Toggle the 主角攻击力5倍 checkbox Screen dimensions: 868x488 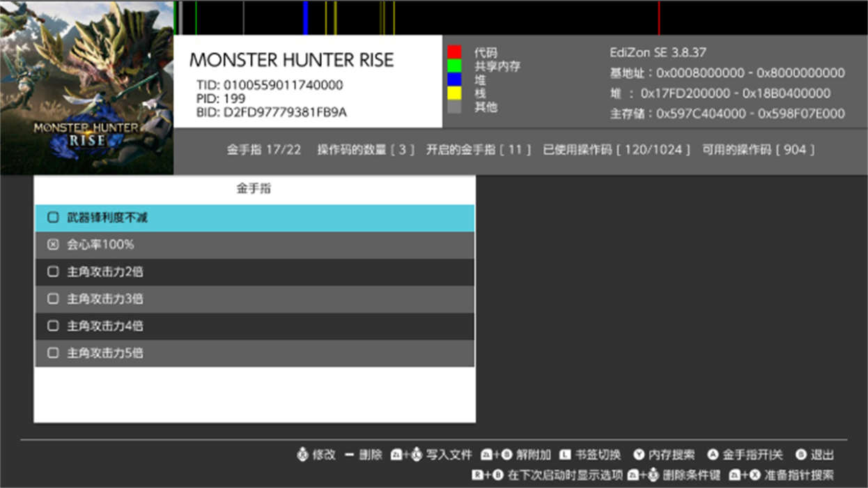click(53, 353)
